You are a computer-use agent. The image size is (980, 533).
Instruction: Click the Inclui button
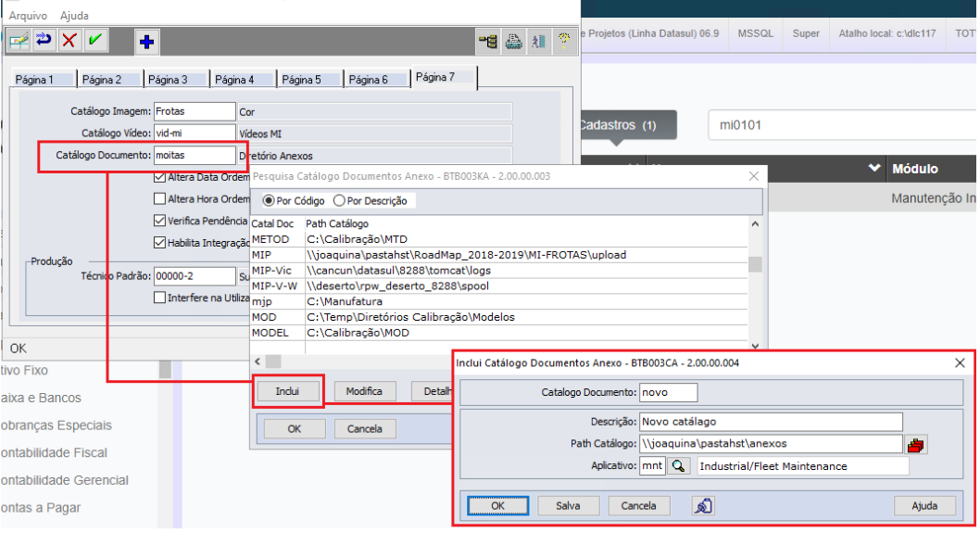click(287, 391)
